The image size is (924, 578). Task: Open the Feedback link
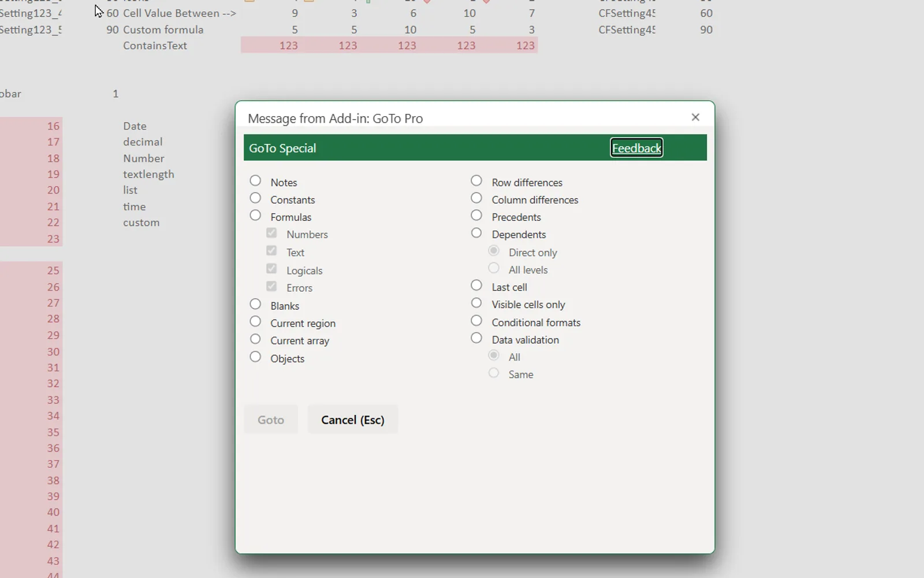point(636,148)
